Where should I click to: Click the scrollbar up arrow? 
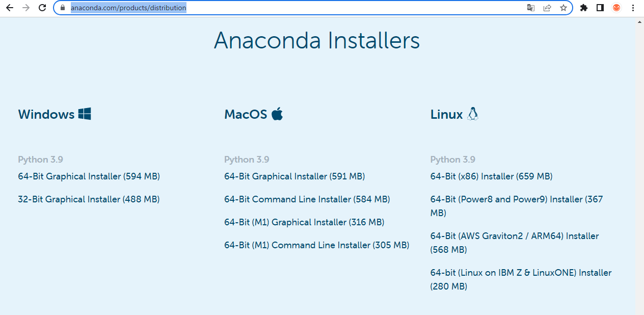click(640, 22)
